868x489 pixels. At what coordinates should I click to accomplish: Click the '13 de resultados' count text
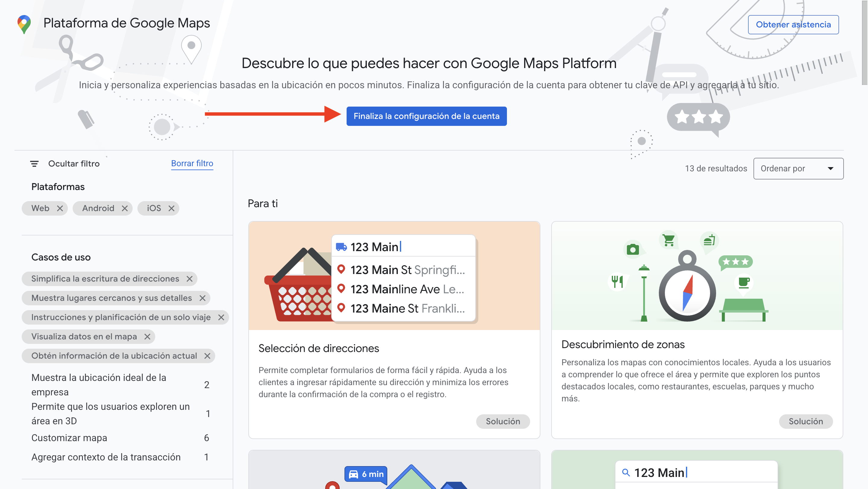click(716, 169)
